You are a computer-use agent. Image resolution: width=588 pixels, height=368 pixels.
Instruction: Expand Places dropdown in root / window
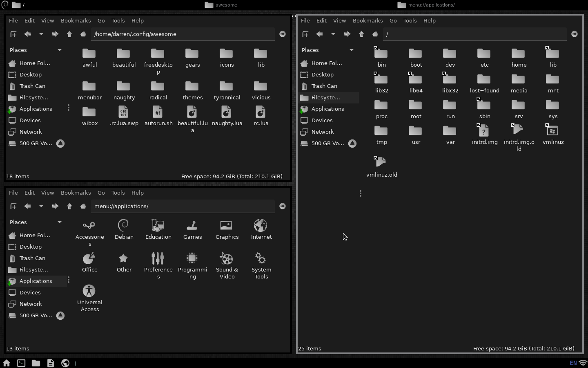(x=352, y=50)
